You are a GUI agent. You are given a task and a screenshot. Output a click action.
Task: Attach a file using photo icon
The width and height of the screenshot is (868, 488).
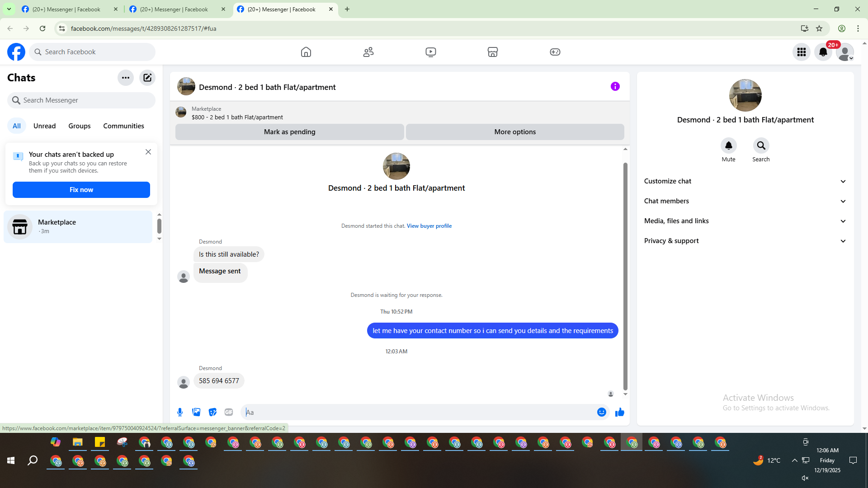[196, 412]
